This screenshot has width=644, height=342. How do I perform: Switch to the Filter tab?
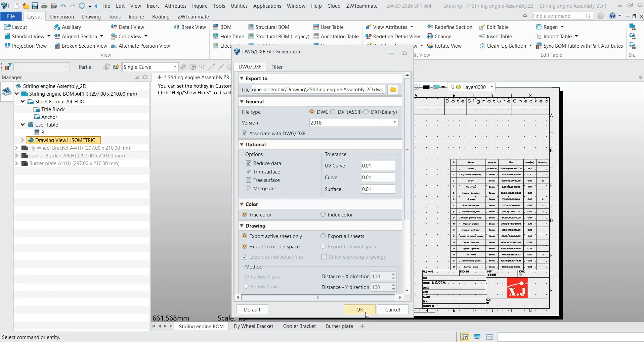pos(276,67)
